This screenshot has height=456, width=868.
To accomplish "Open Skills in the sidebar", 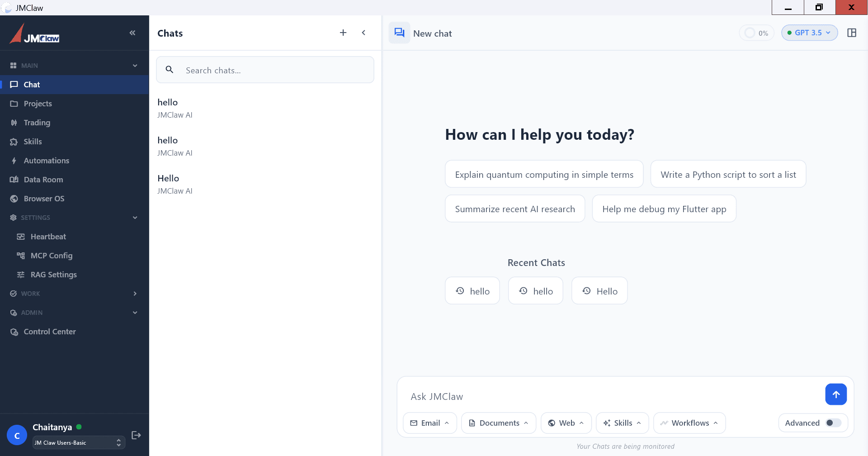I will [x=75, y=142].
